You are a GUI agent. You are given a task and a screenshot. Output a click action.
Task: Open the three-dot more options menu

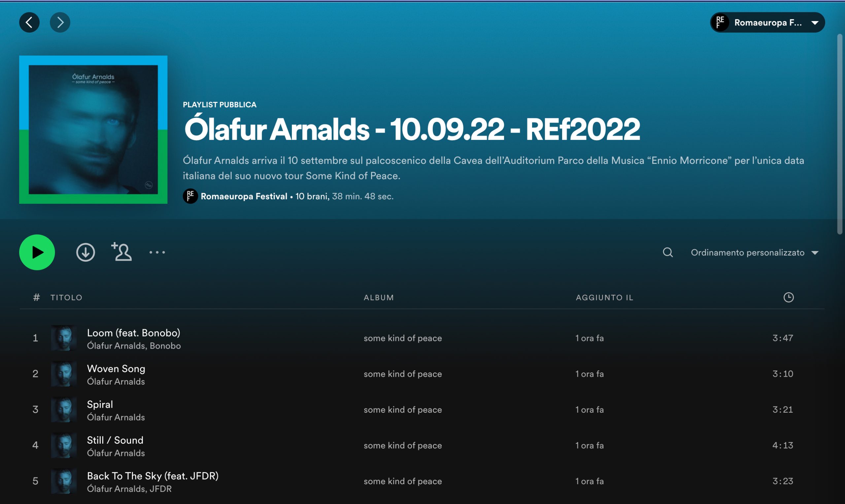[157, 252]
